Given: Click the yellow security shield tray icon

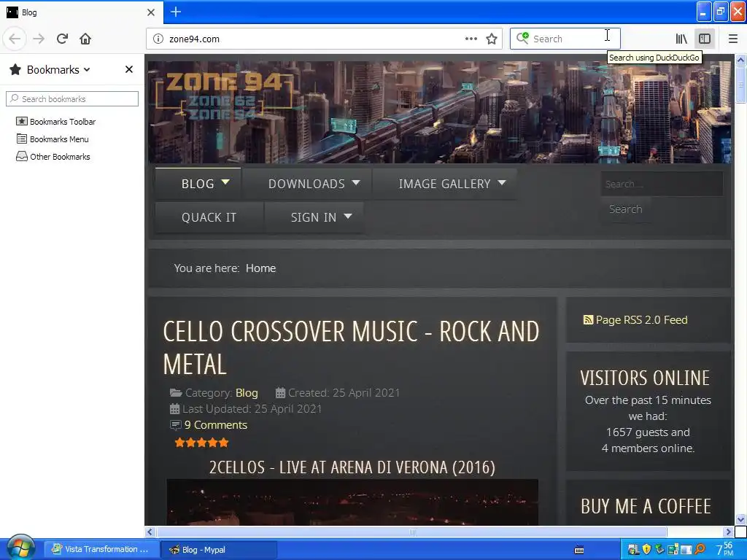Looking at the screenshot, I should pos(646,549).
